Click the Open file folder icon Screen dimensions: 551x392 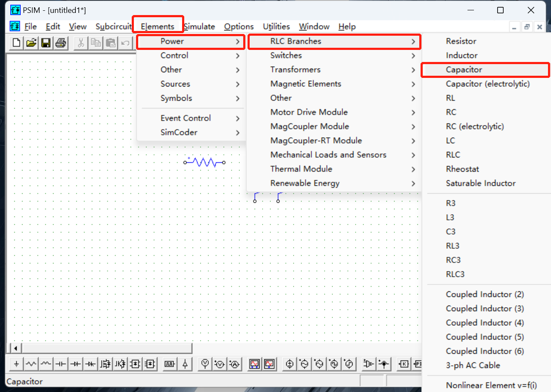click(x=31, y=43)
